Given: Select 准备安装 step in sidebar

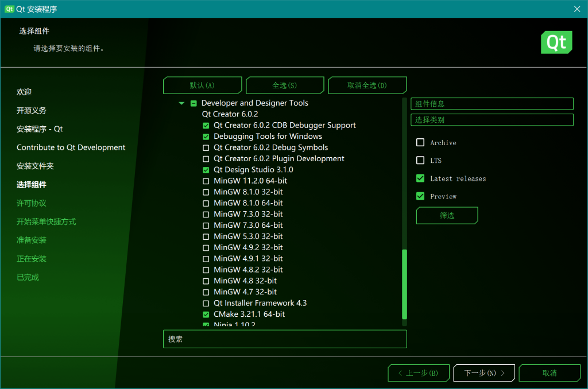Looking at the screenshot, I should (32, 240).
